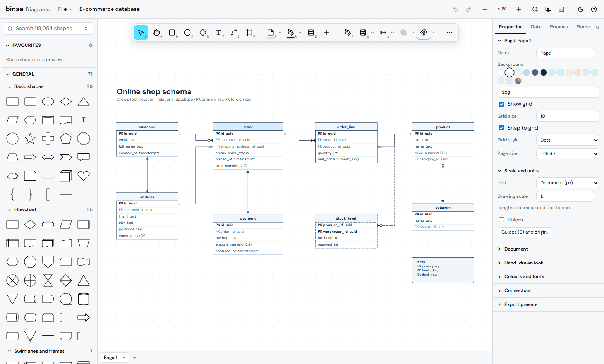Image resolution: width=604 pixels, height=364 pixels.
Task: Select the text tool
Action: pos(218,33)
